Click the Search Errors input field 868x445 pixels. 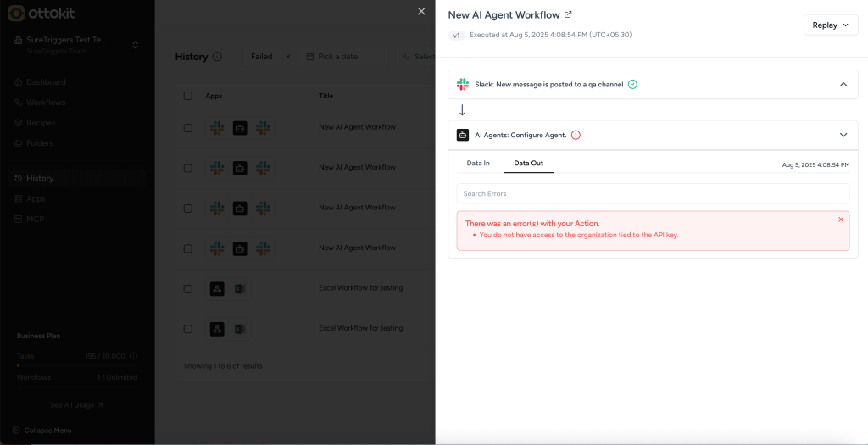pyautogui.click(x=652, y=193)
